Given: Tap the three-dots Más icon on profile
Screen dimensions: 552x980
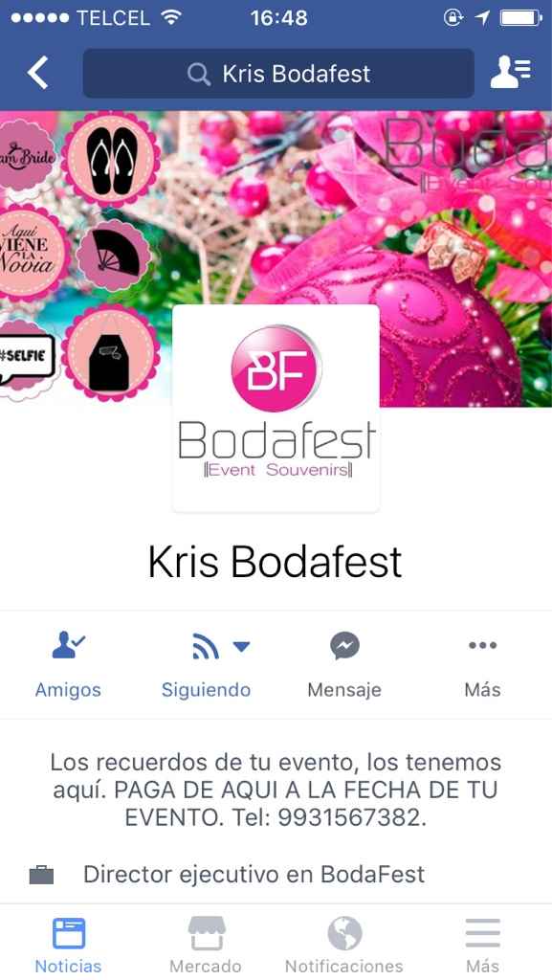Looking at the screenshot, I should point(483,646).
